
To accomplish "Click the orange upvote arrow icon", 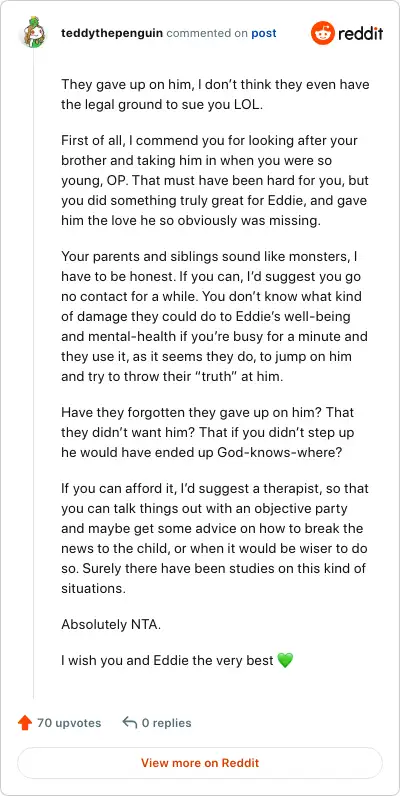I will pos(24,722).
